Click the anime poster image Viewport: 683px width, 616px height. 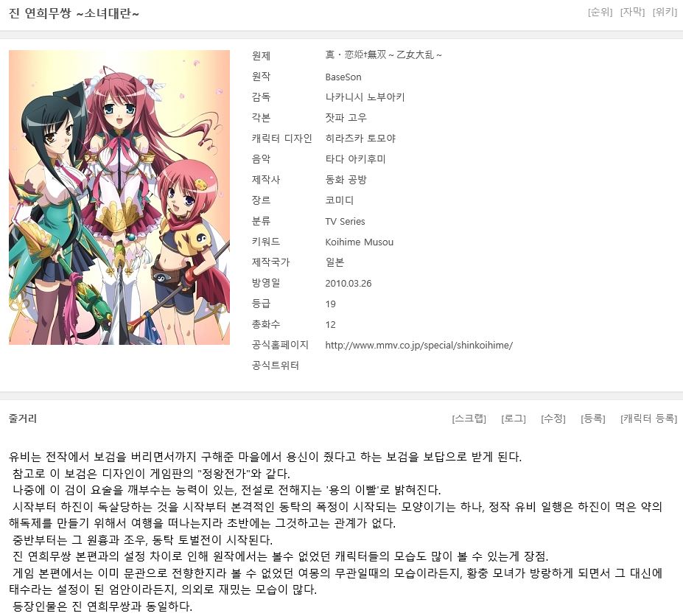coord(119,197)
